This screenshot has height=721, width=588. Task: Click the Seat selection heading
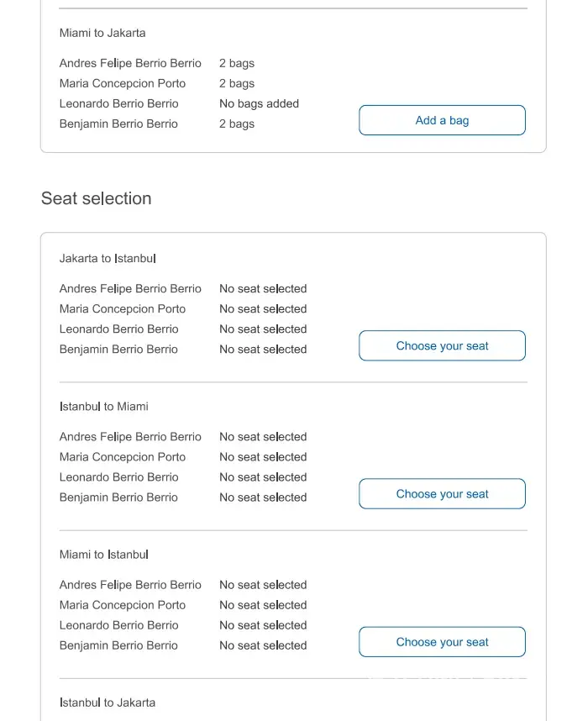coord(97,199)
